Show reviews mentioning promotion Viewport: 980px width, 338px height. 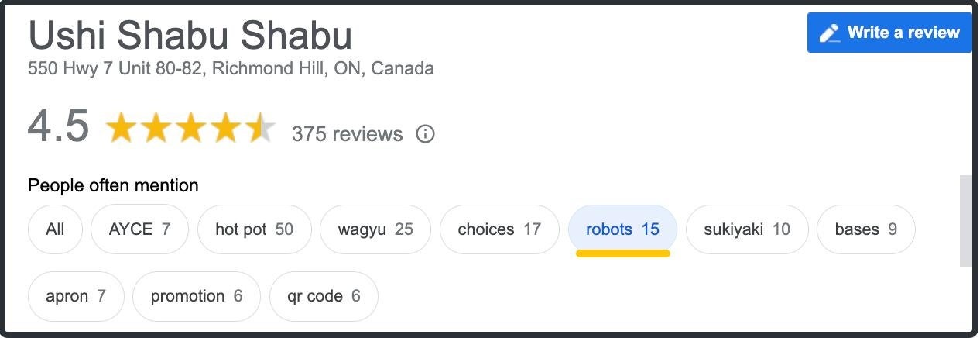pyautogui.click(x=197, y=296)
